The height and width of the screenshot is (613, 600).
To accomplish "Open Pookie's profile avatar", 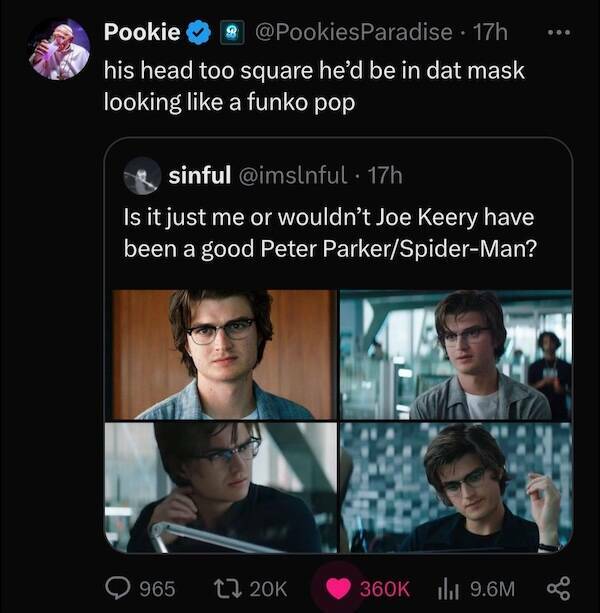I will click(x=60, y=49).
